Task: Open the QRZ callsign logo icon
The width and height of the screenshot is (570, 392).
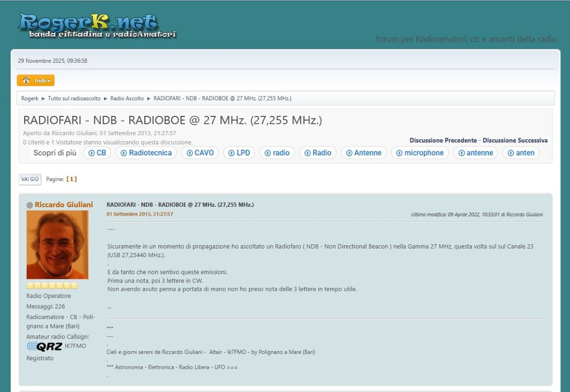Action: pyautogui.click(x=44, y=346)
